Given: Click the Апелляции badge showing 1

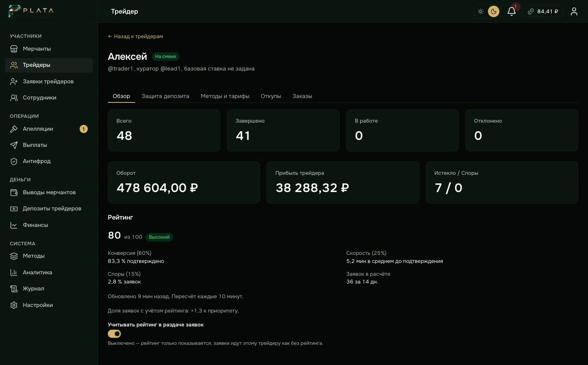Looking at the screenshot, I should pyautogui.click(x=84, y=129).
